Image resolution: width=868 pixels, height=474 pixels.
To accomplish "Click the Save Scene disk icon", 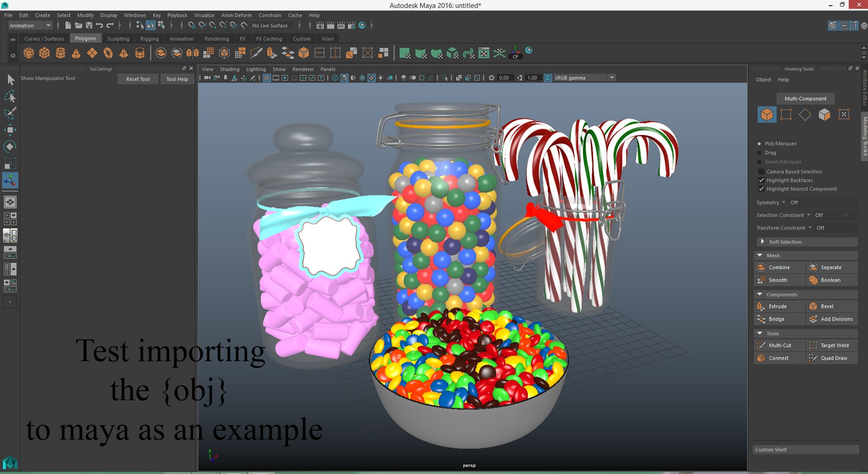I will (x=89, y=25).
